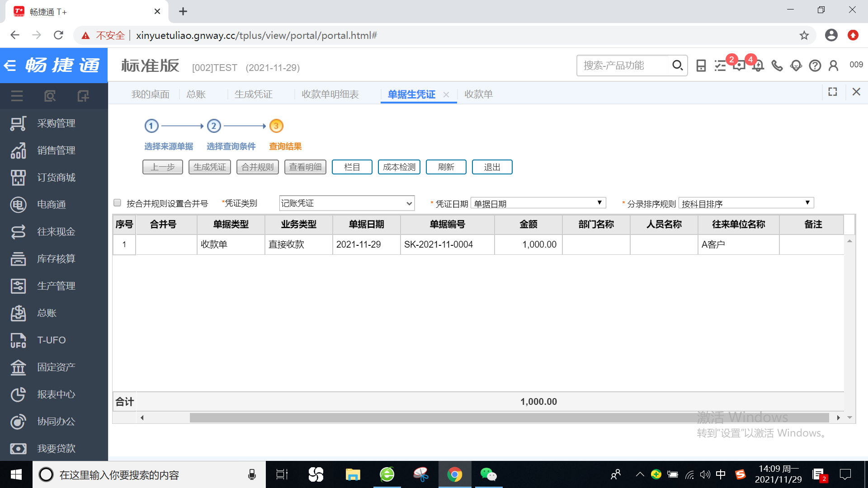Open 往来现金 sidebar icon
Image resolution: width=868 pixels, height=488 pixels.
pos(18,232)
